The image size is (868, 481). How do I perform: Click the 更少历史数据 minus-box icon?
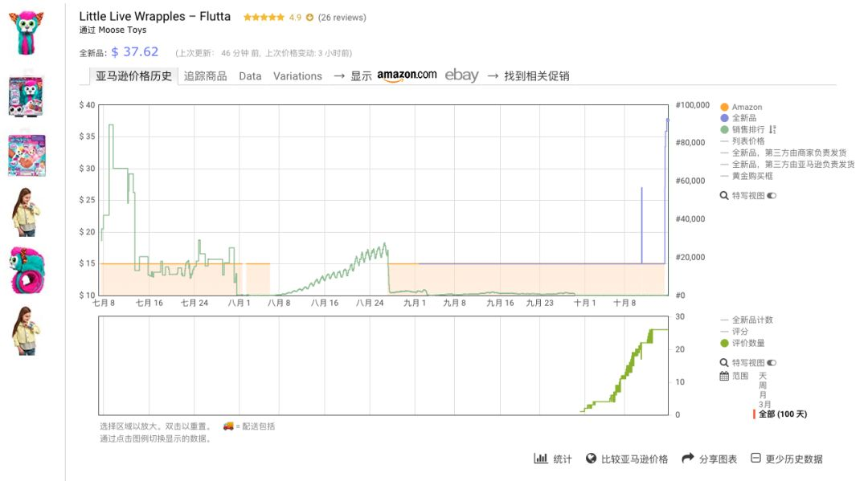tap(755, 458)
